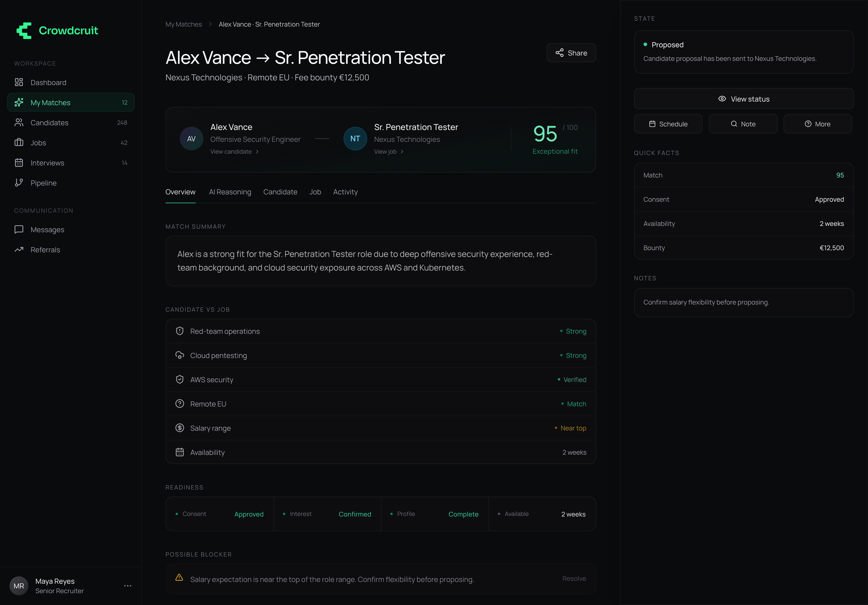Open Pipeline branch icon
The height and width of the screenshot is (605, 868).
point(19,182)
